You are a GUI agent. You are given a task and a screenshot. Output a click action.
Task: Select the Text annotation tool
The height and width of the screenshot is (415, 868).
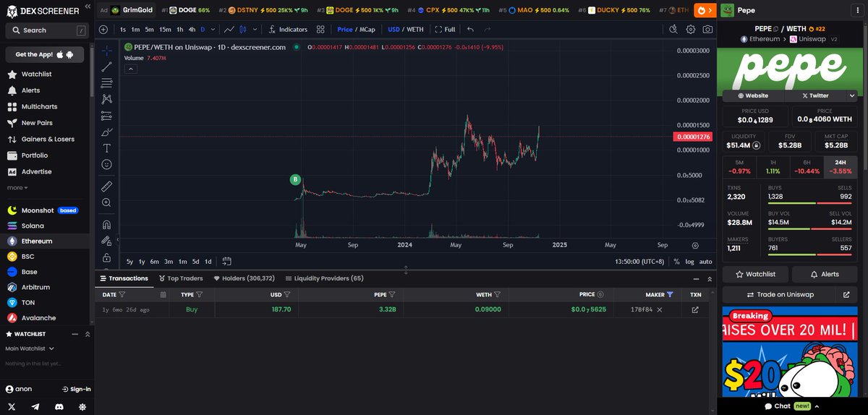tap(106, 148)
